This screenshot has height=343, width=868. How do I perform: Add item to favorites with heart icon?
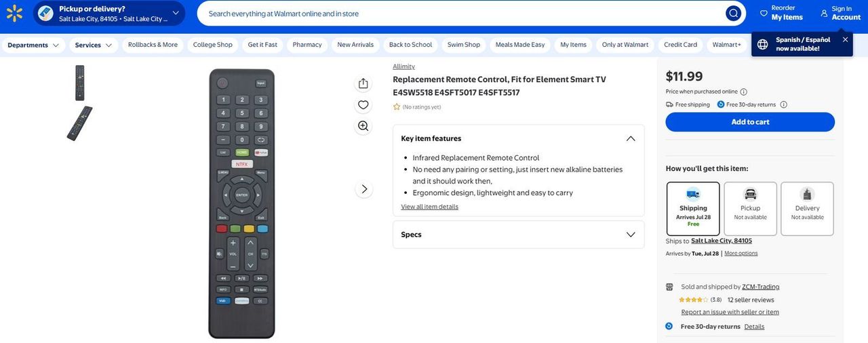(363, 104)
